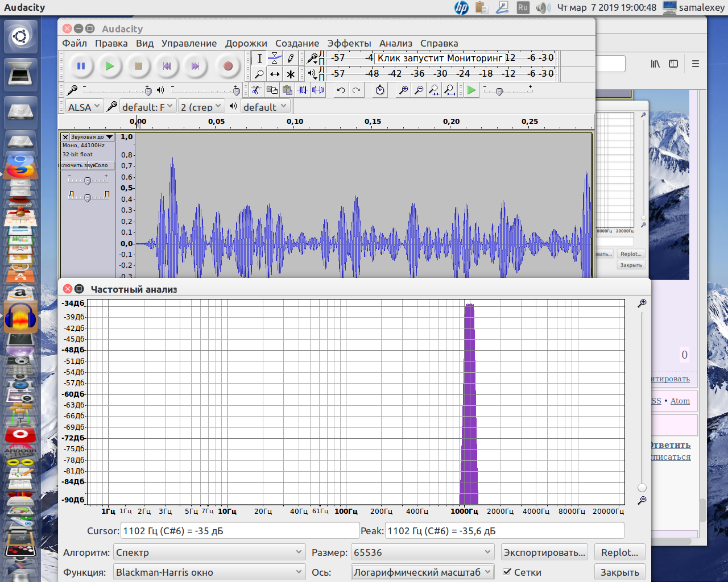Zoom out of the waveform

pos(419,90)
